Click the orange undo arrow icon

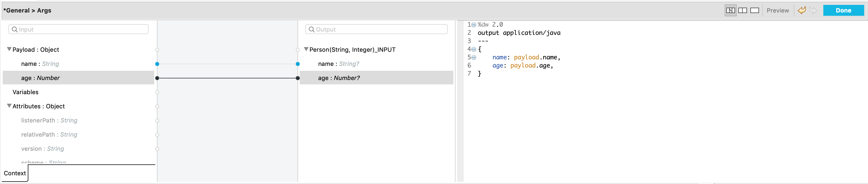click(802, 10)
